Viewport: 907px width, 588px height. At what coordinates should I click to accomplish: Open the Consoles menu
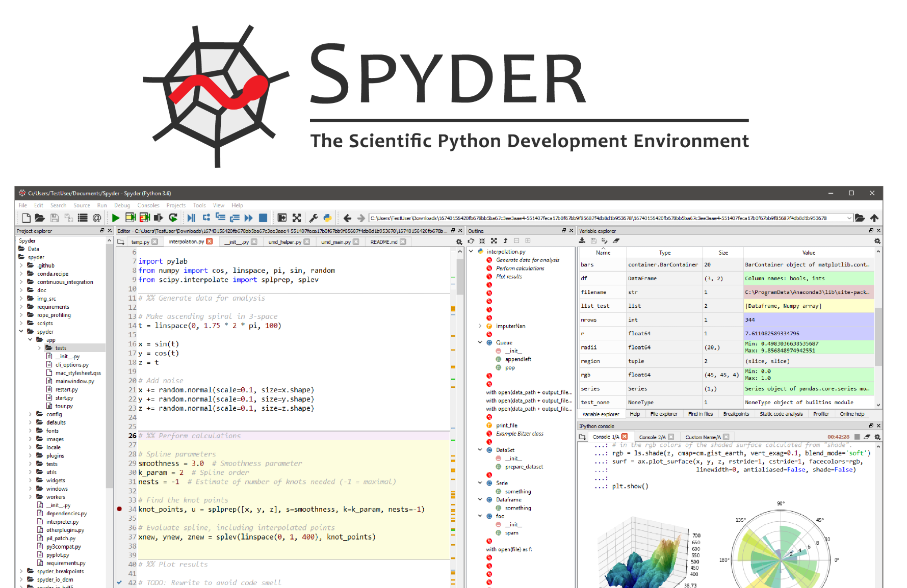click(x=148, y=205)
